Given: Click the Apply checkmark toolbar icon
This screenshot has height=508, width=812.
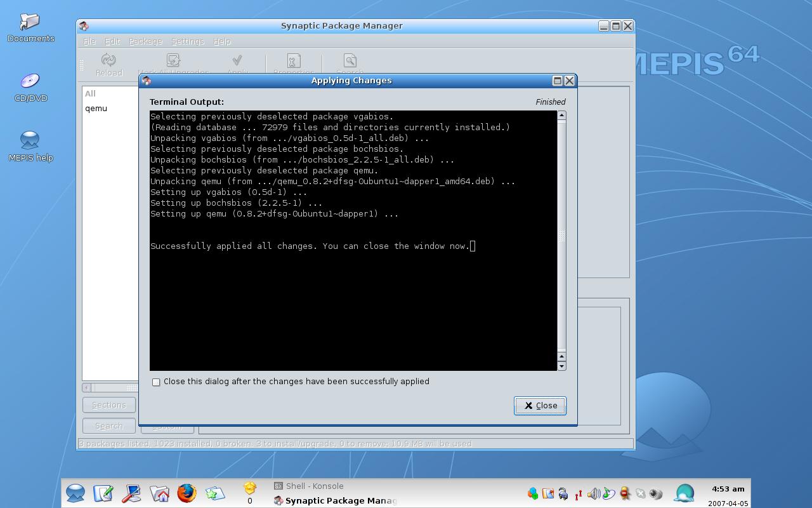Looking at the screenshot, I should pos(237,60).
